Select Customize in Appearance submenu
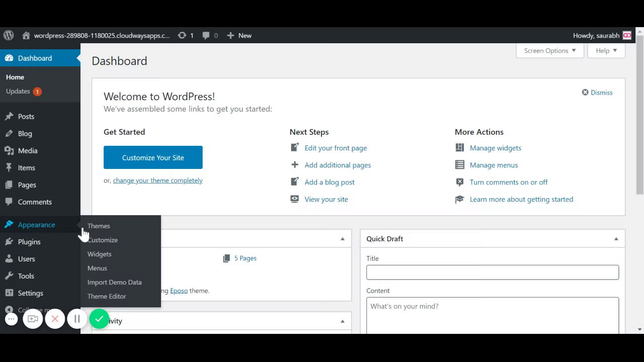Image resolution: width=644 pixels, height=362 pixels. click(103, 240)
